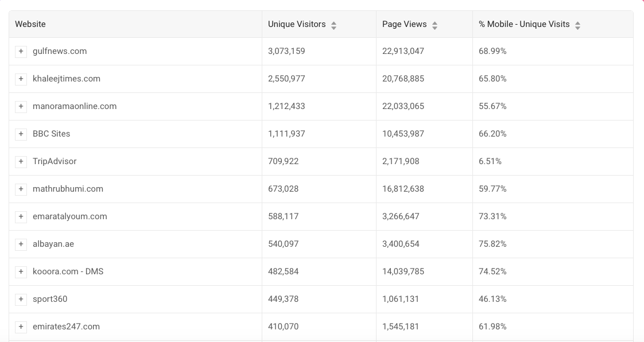The image size is (644, 342).
Task: Select the emaratalyoum.com website name
Action: [70, 216]
